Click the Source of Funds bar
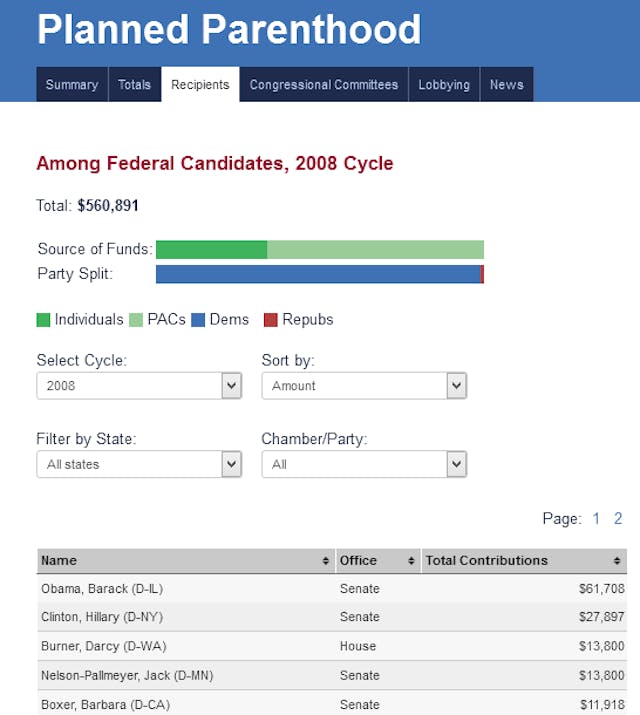 [x=320, y=249]
